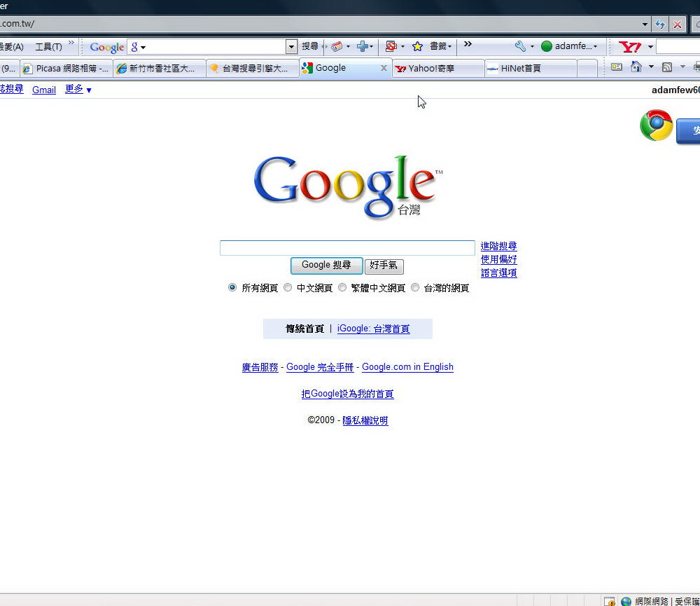Open the news gadget icon dropdown arrow
The height and width of the screenshot is (606, 700).
coord(348,46)
